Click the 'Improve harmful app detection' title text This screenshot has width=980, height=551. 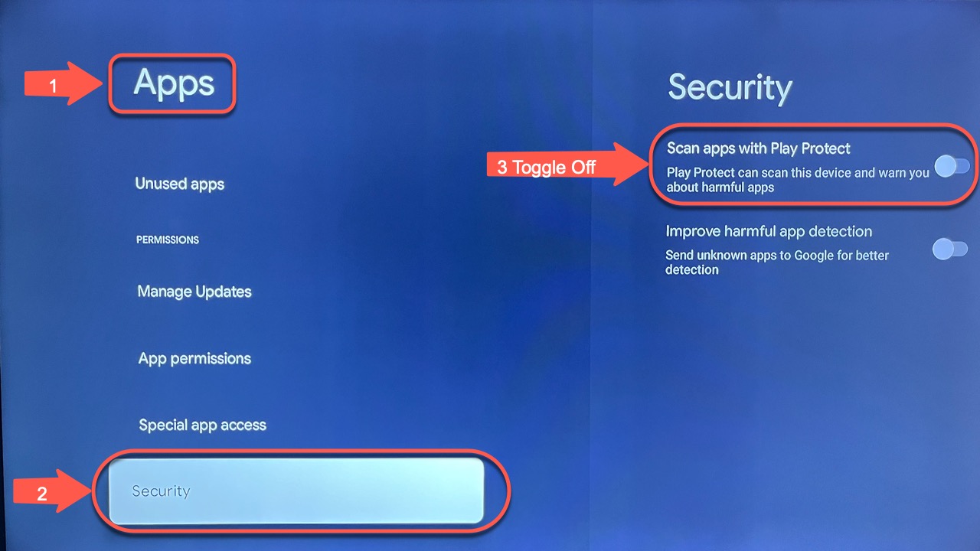pyautogui.click(x=769, y=231)
